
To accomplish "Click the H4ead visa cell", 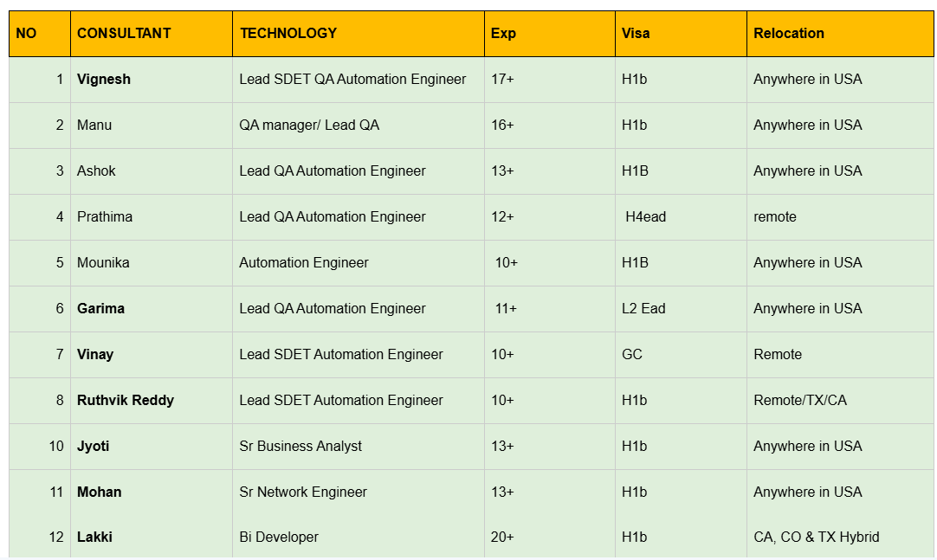I will tap(646, 217).
